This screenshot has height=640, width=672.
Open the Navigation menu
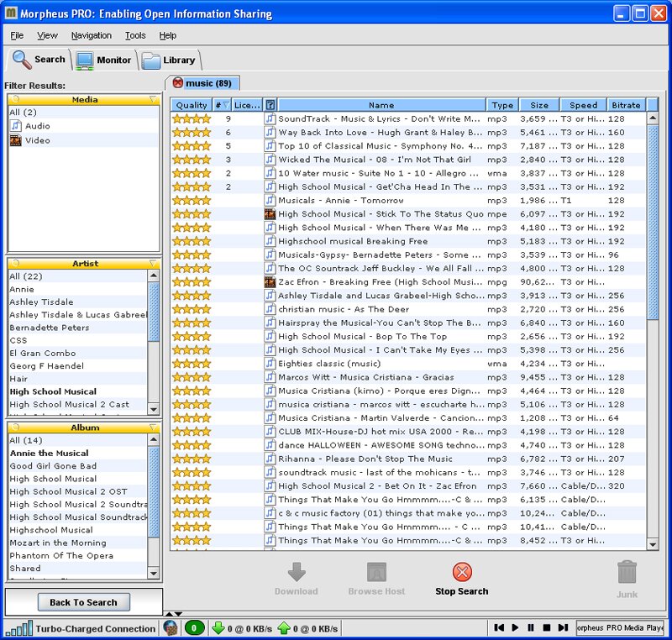coord(91,35)
